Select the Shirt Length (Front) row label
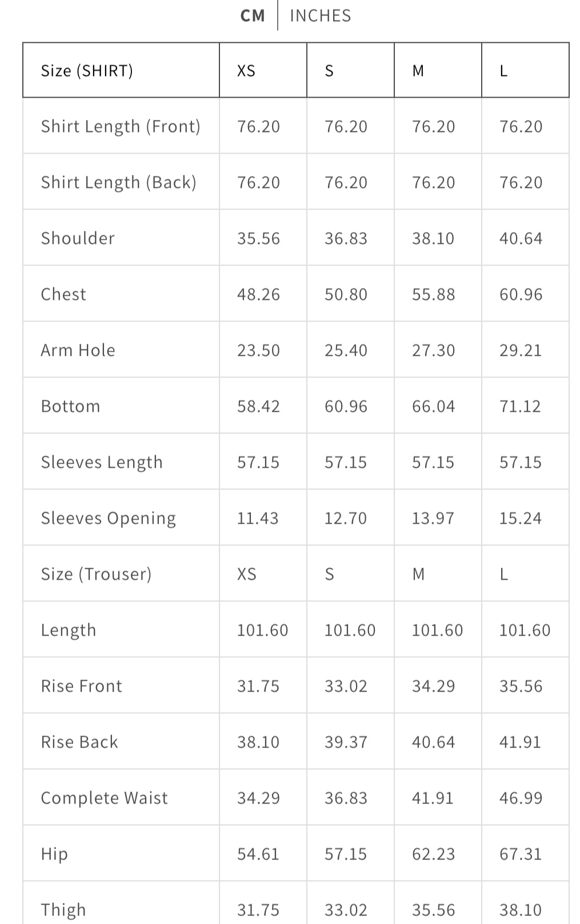Image resolution: width=580 pixels, height=924 pixels. point(121,126)
